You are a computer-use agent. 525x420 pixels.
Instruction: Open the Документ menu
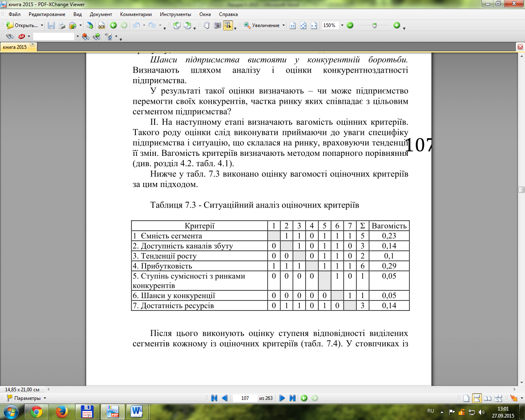pos(101,14)
